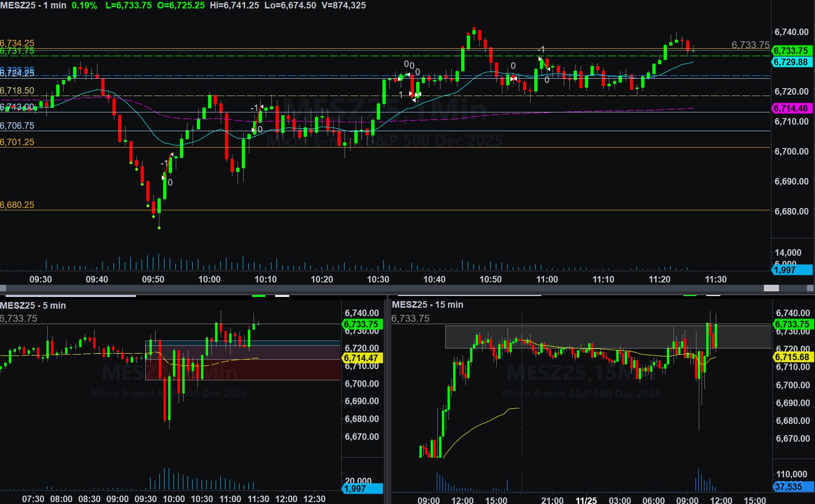Image resolution: width=815 pixels, height=504 pixels.
Task: Click the scrollbar's right arrow button
Action: 810,288
